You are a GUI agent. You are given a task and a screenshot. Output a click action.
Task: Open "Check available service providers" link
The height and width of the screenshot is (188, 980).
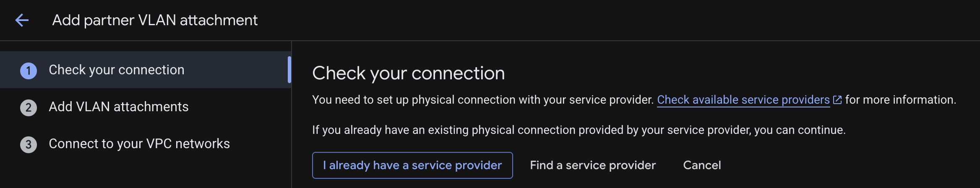tap(743, 100)
